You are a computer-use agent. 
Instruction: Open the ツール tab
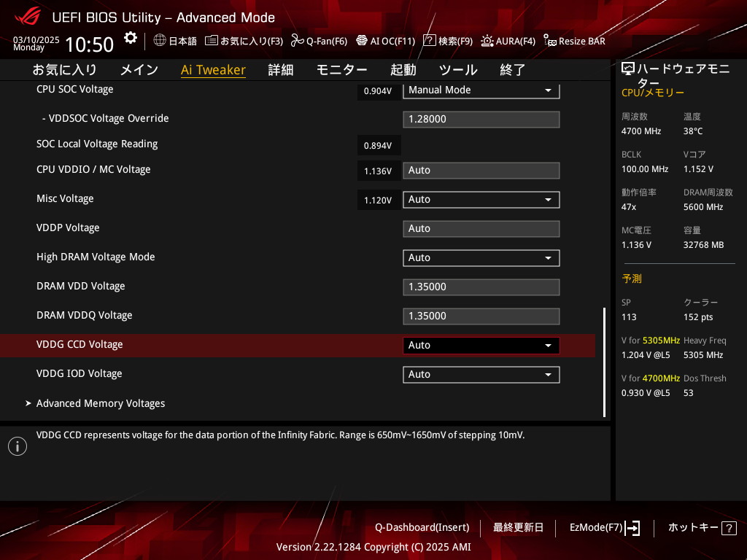pyautogui.click(x=458, y=70)
